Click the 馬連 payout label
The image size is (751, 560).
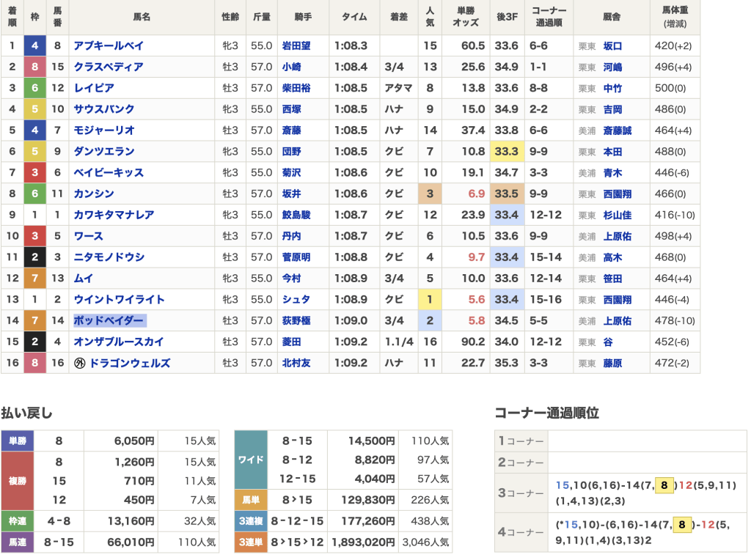(18, 542)
